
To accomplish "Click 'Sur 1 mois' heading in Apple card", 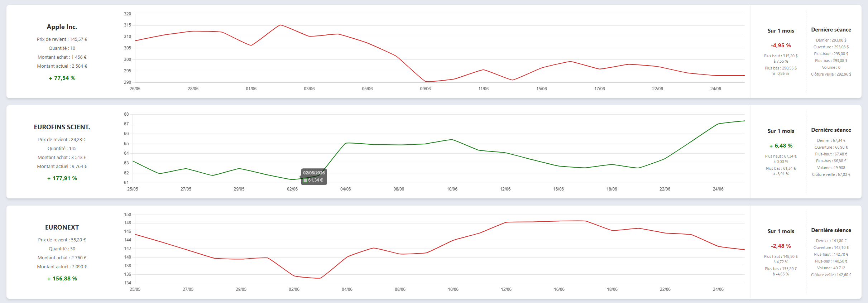I will tap(781, 31).
